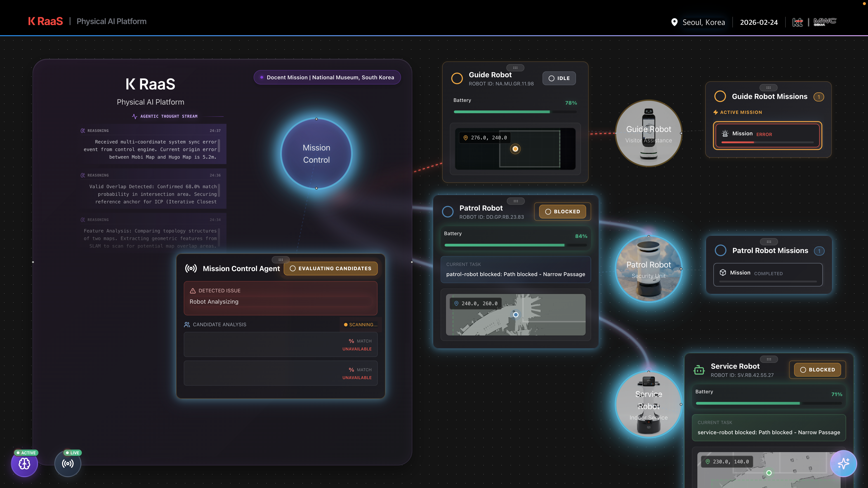Select the Mission Control node
The image size is (868, 488).
pos(316,154)
